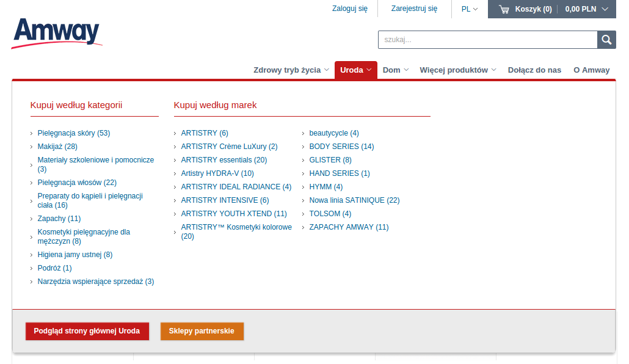The height and width of the screenshot is (364, 629).
Task: Click the Amway logo
Action: click(x=57, y=34)
